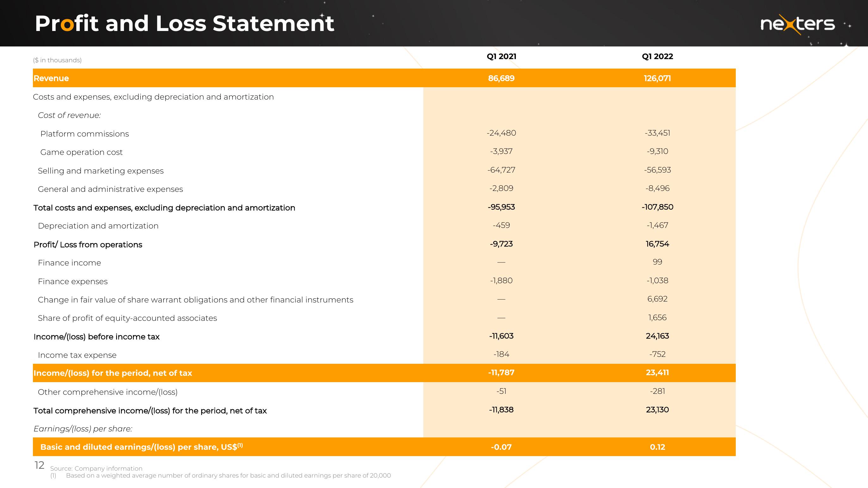
Task: Select the value -56,593
Action: [657, 170]
